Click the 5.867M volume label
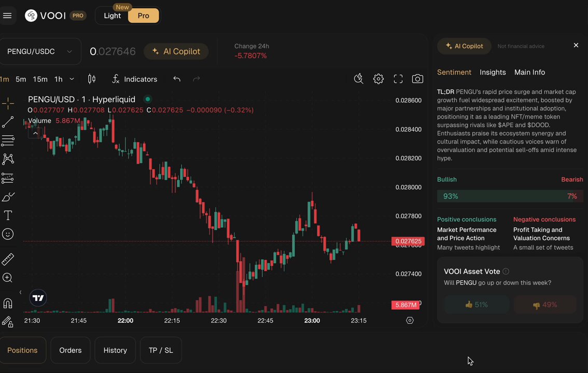Screen dimensions: 588x373 pos(405,305)
